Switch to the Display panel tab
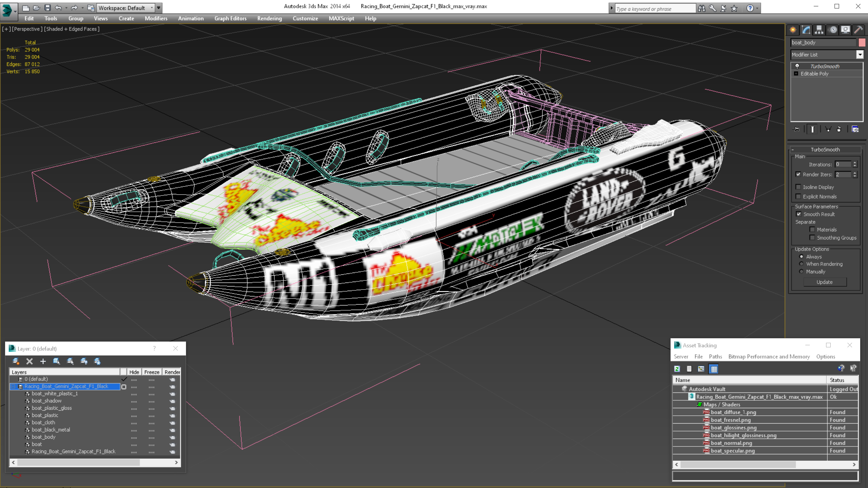The width and height of the screenshot is (868, 488). (845, 30)
